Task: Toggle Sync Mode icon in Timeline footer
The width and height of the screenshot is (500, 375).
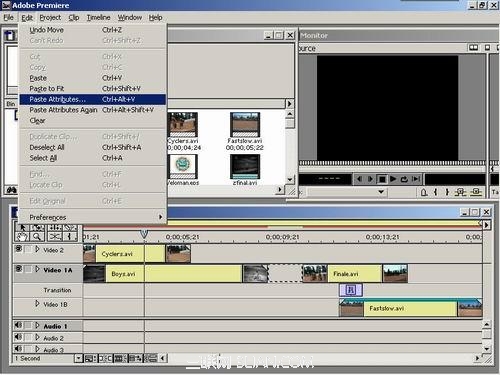Action: pos(150,359)
